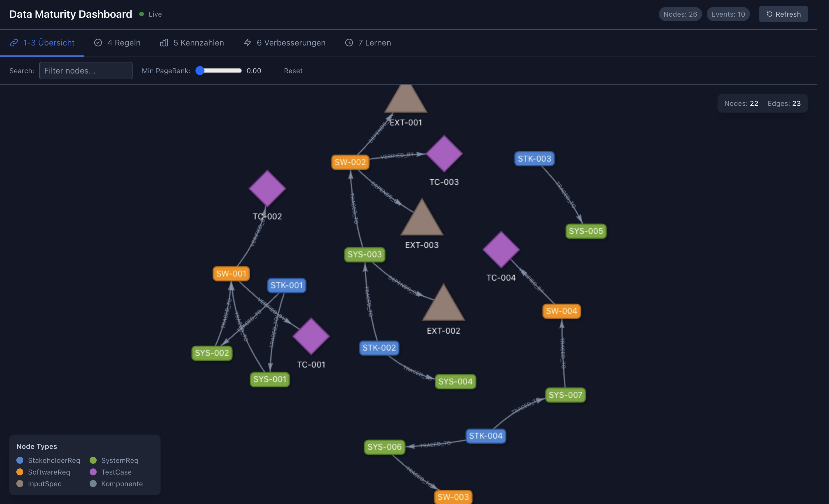Screen dimensions: 829x504
Task: Click the TC-002 diamond test case node
Action: (267, 188)
